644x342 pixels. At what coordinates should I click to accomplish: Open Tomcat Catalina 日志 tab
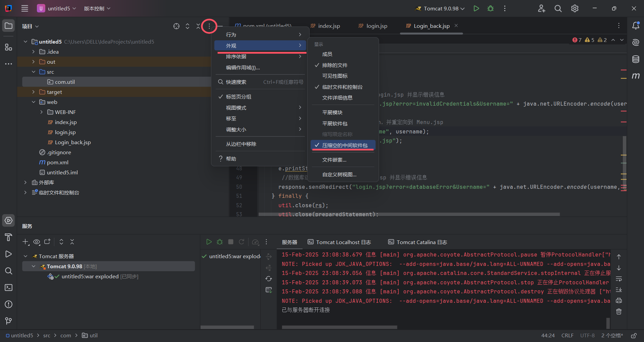click(417, 242)
